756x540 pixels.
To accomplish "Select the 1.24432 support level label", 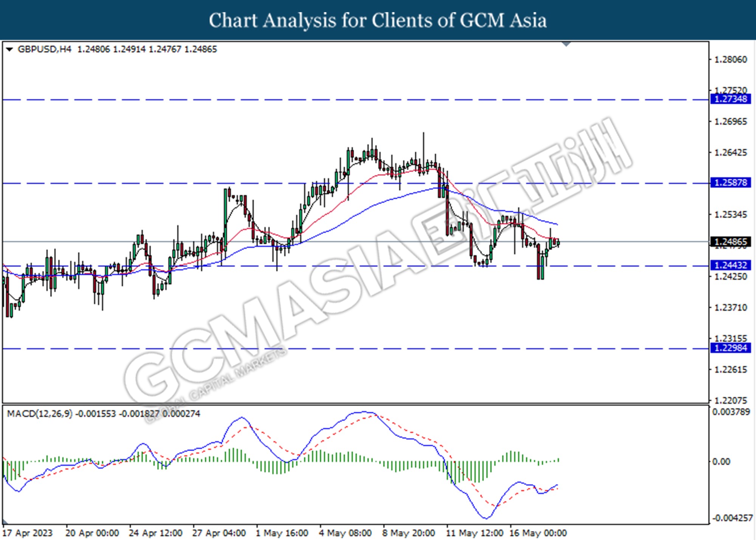I will click(731, 265).
